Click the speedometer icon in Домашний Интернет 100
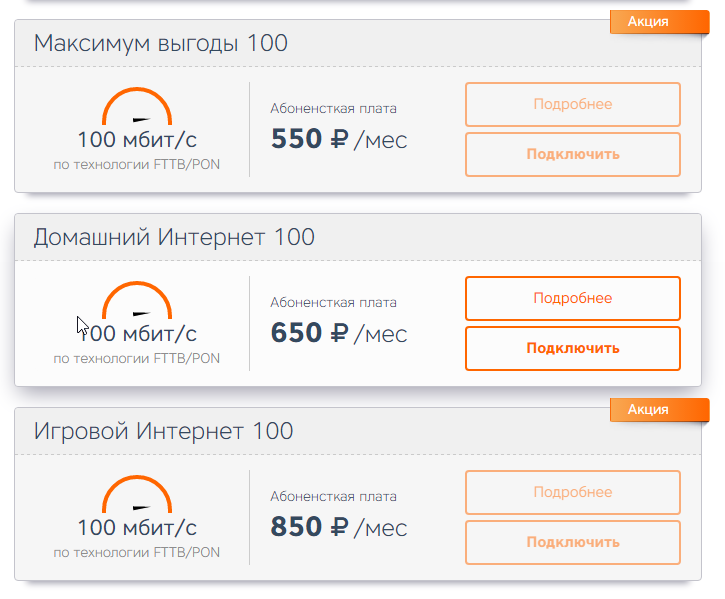 tap(137, 300)
